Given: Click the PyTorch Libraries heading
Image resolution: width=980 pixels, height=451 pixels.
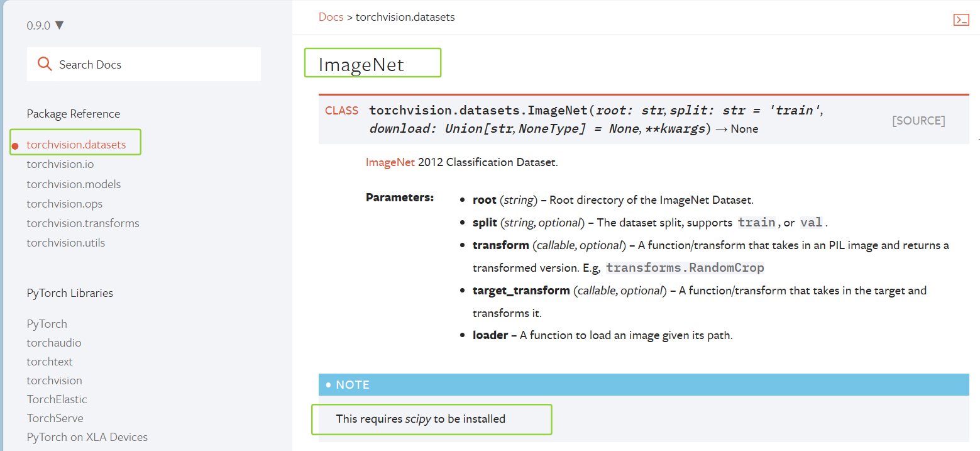Looking at the screenshot, I should (70, 293).
